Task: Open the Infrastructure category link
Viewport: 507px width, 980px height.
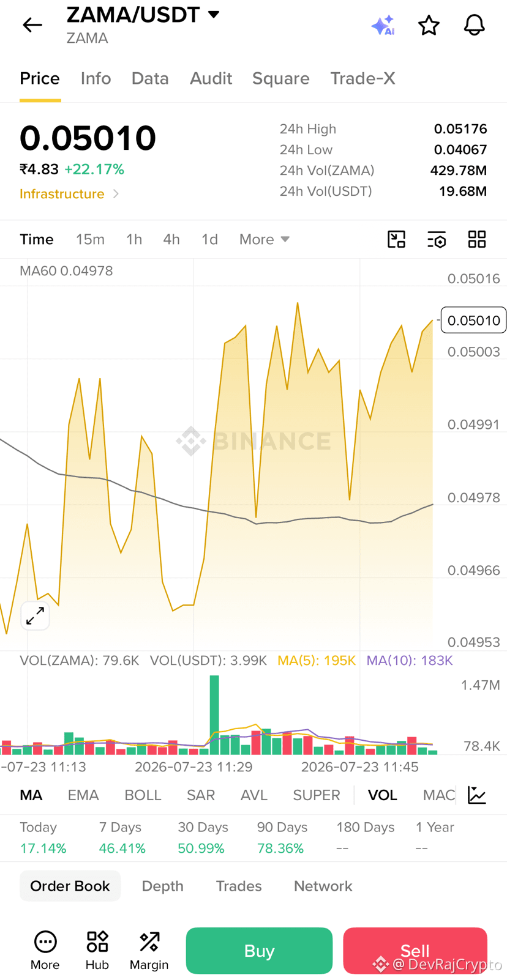Action: coord(69,194)
